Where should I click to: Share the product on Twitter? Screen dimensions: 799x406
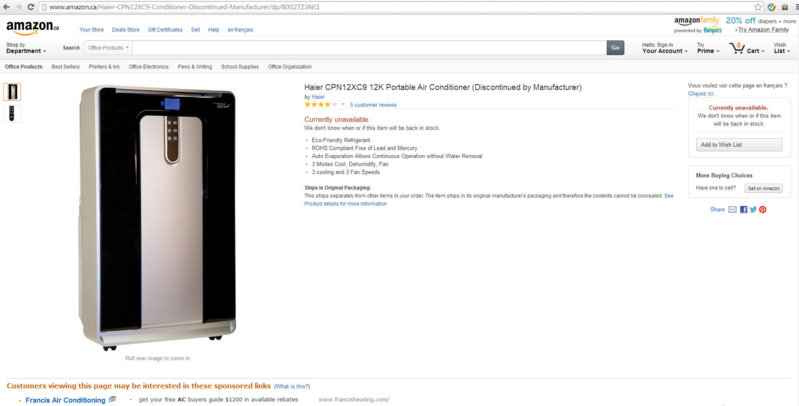752,209
